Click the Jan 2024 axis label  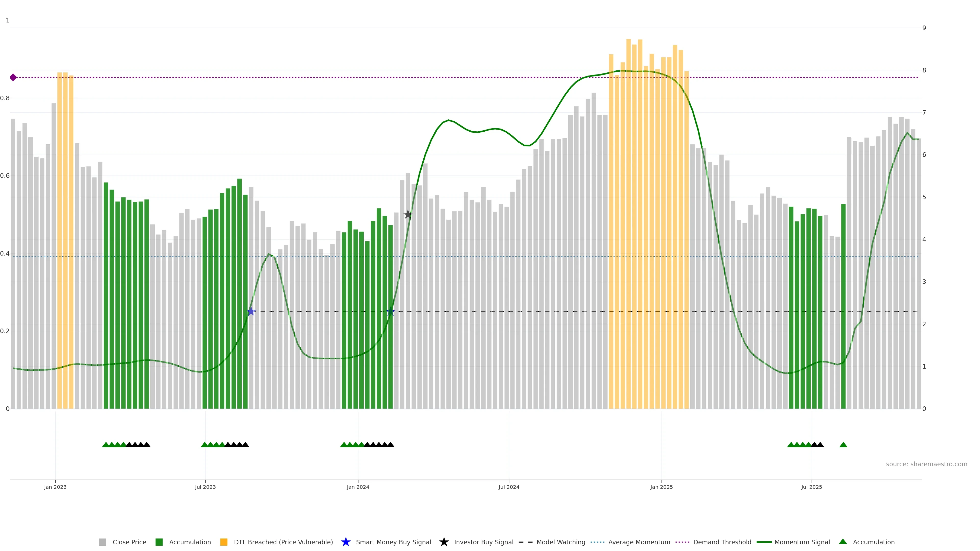[x=358, y=487]
